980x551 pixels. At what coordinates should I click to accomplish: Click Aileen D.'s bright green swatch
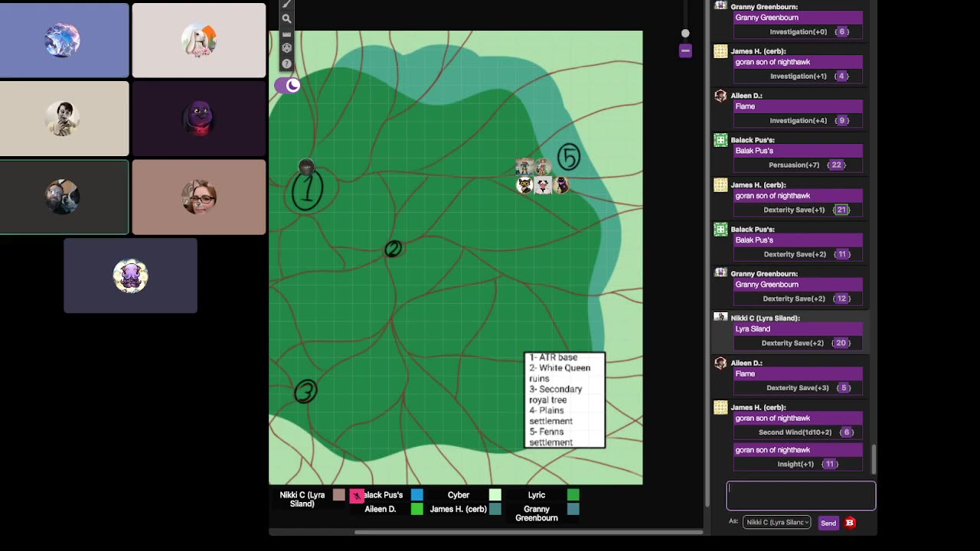[x=417, y=509]
